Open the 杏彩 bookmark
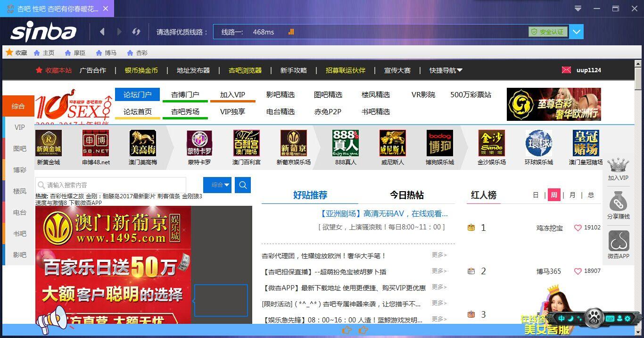The height and width of the screenshot is (338, 644). pos(137,53)
